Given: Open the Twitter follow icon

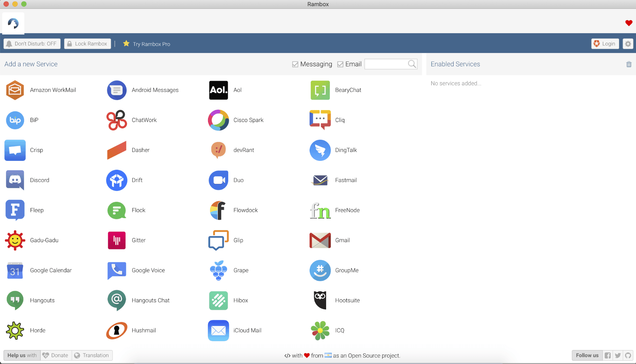Looking at the screenshot, I should click(618, 355).
